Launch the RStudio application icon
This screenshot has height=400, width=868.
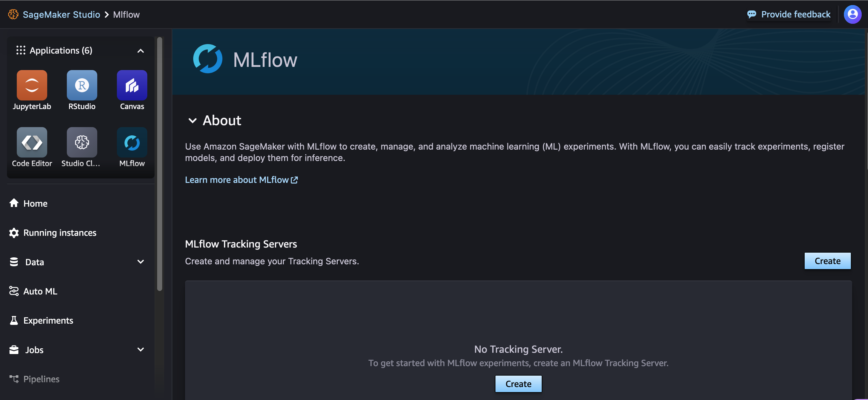tap(82, 85)
